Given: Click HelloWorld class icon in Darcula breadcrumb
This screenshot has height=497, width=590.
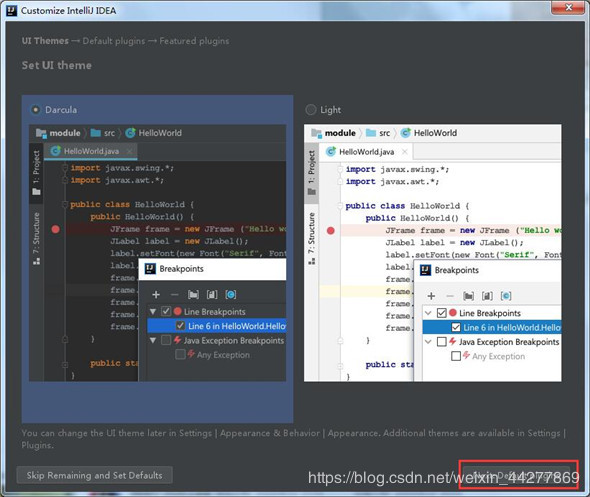Looking at the screenshot, I should [x=130, y=133].
